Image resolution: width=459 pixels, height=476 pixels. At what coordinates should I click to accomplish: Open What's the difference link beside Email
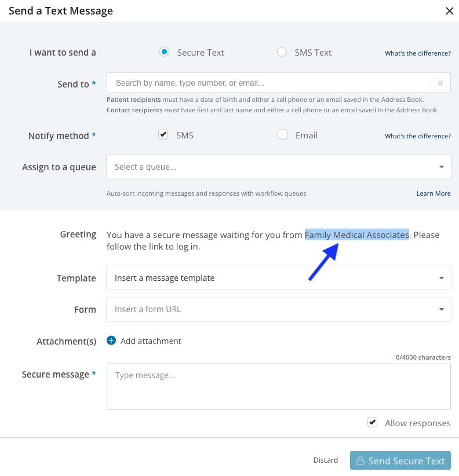click(417, 136)
